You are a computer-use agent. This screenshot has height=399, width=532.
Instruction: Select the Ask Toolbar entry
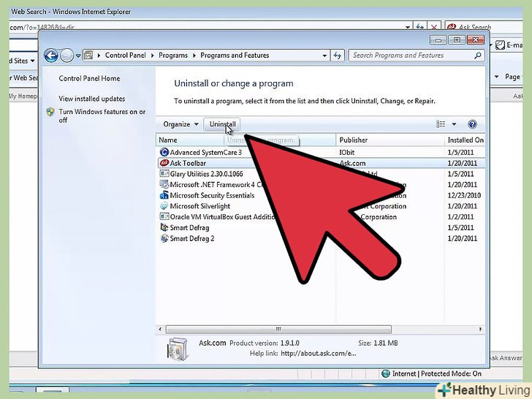[x=321, y=163]
